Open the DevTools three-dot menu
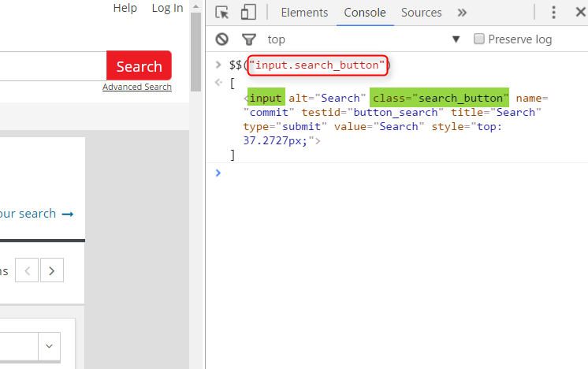The width and height of the screenshot is (588, 369). (553, 13)
